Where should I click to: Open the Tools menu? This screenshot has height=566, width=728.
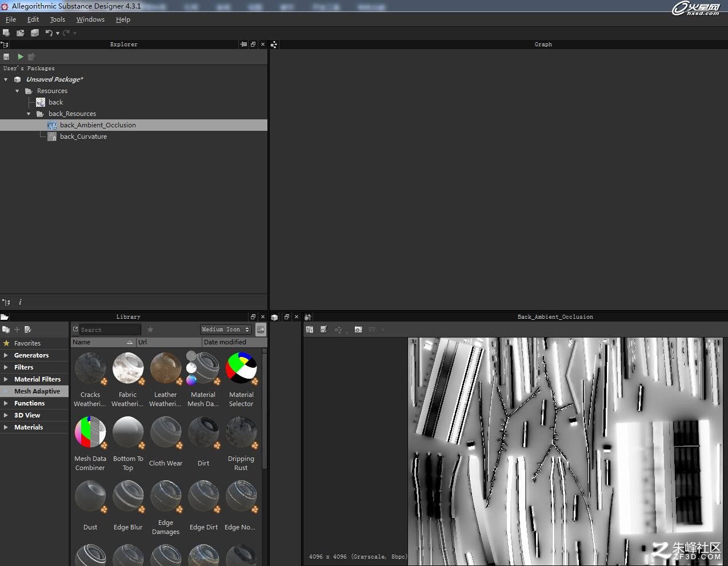pos(58,19)
